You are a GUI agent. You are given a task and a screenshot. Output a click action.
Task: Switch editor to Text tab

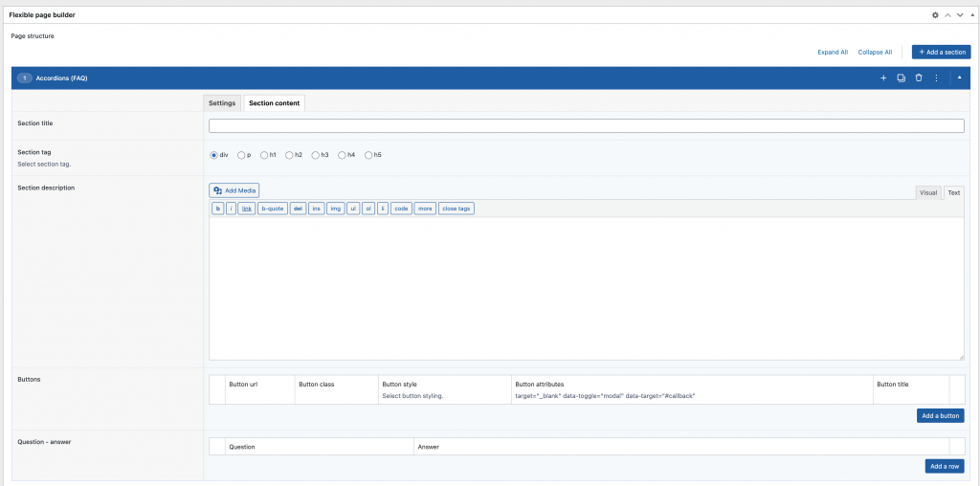954,193
